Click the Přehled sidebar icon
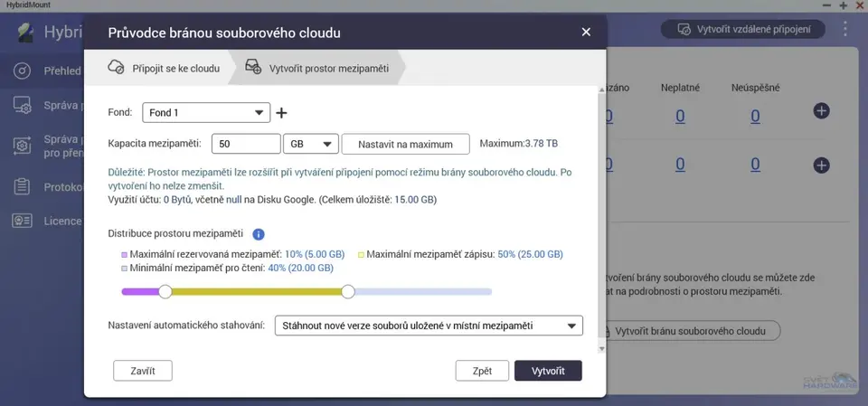Screen dimensions: 868x406 pyautogui.click(x=23, y=71)
